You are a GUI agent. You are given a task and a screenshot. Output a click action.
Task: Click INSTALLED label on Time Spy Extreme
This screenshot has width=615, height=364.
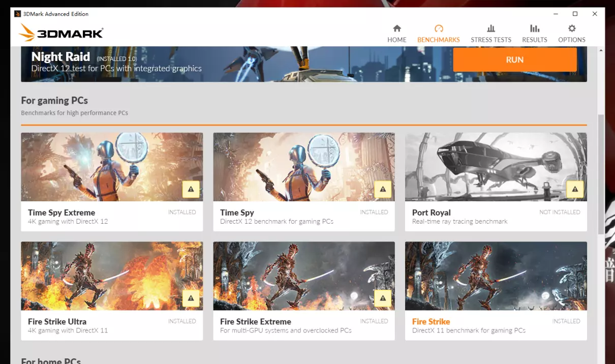(182, 212)
